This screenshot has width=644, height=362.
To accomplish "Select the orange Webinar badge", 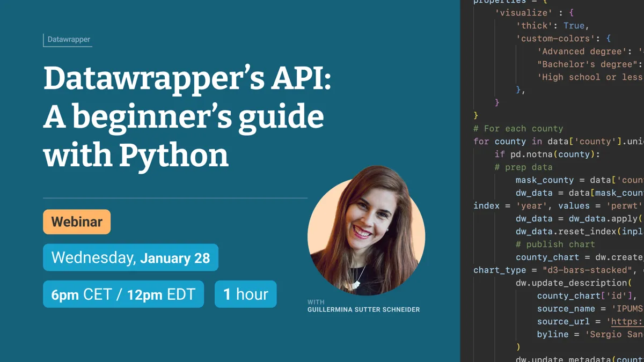I will (x=77, y=221).
